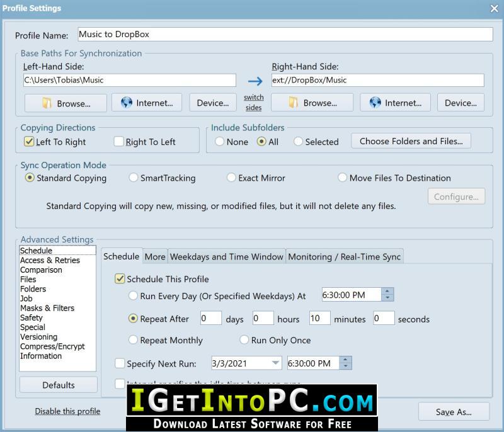Select SmartTracking mode
This screenshot has height=432, width=504.
pos(133,178)
